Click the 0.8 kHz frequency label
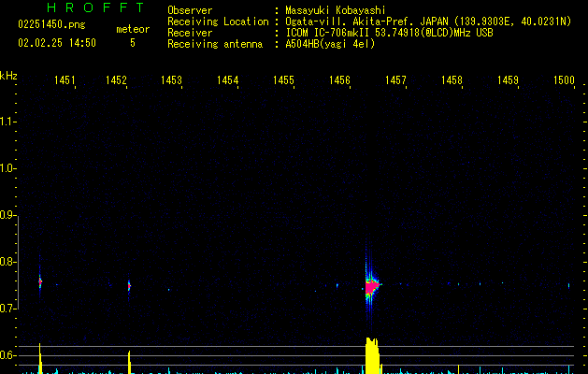Viewport: 588px width, 374px height. click(7, 262)
